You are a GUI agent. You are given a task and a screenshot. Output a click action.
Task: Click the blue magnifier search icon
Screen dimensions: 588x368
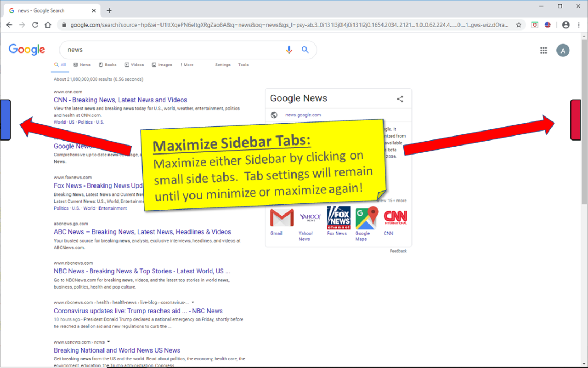305,50
